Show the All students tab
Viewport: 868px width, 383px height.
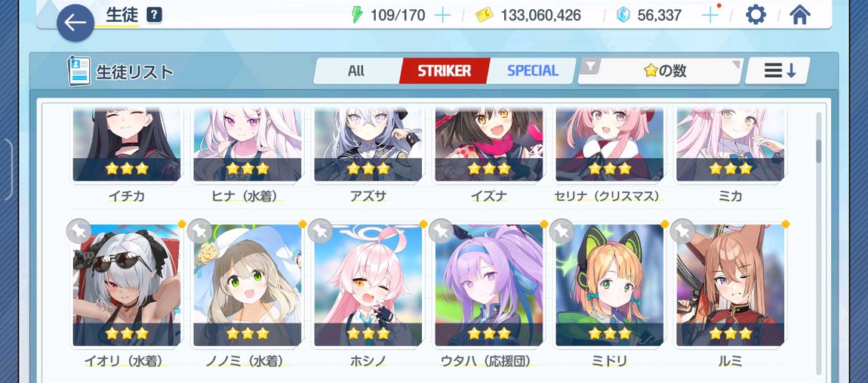click(356, 71)
